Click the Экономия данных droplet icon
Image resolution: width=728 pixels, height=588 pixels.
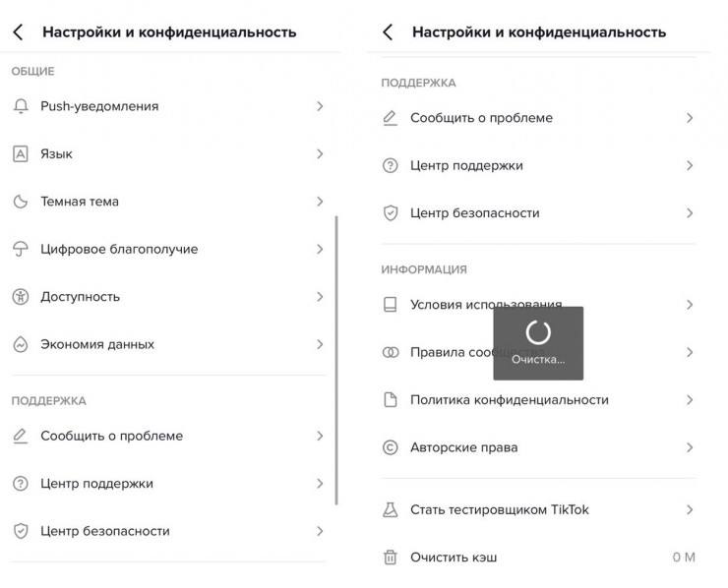pyautogui.click(x=20, y=344)
